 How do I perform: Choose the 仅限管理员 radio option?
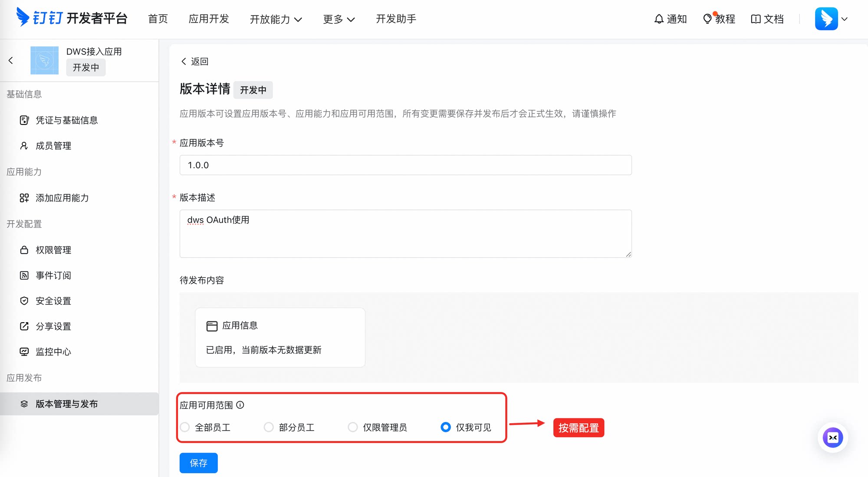(353, 428)
